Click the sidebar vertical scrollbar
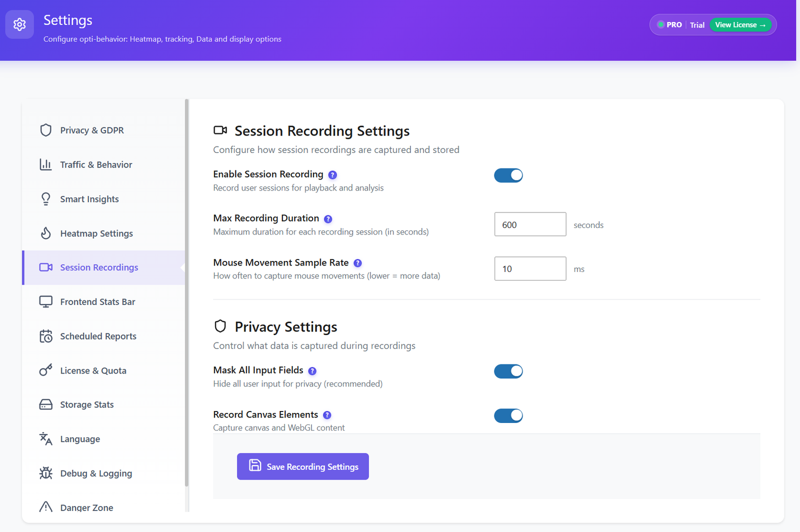 [187, 292]
